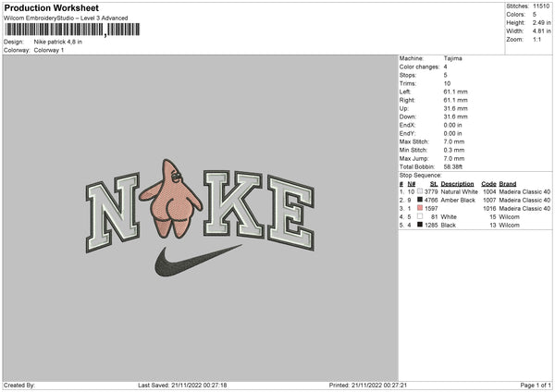Click the letter E in the embroidery preview
555x392 pixels.
pyautogui.click(x=291, y=214)
